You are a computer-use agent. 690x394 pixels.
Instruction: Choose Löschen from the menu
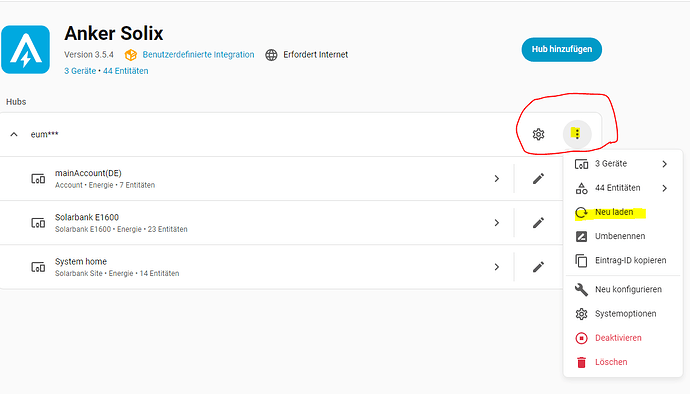623,362
